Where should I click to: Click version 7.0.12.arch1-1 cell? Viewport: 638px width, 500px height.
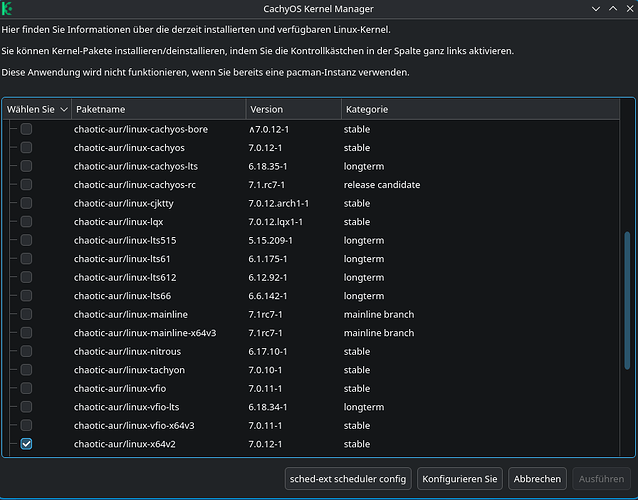tap(278, 203)
